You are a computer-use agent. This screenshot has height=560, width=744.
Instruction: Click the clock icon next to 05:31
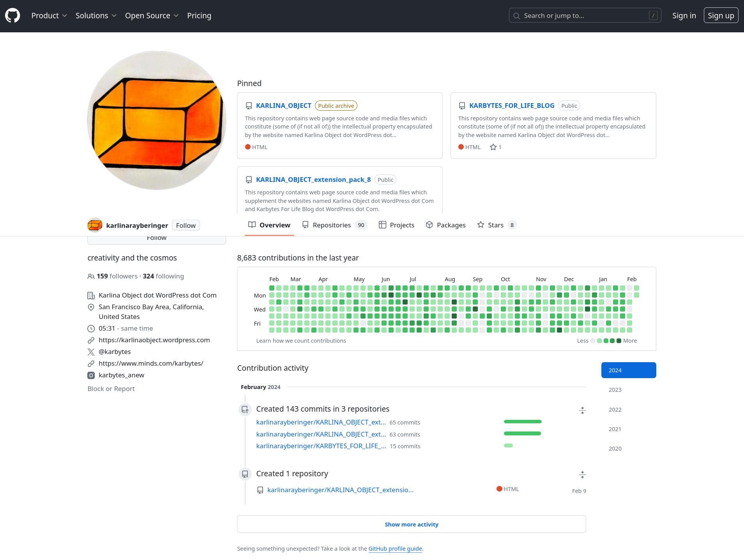(x=91, y=329)
